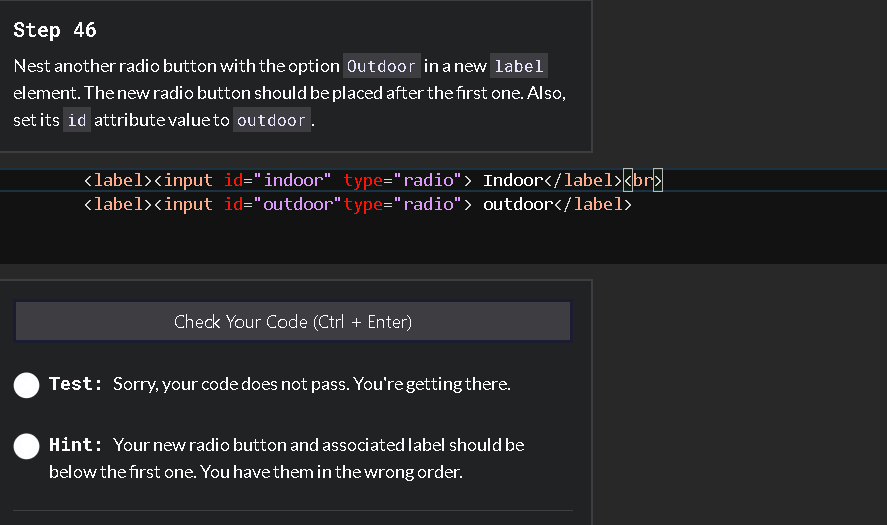
Task: Click the white circle icon beside Hint
Action: pos(27,446)
